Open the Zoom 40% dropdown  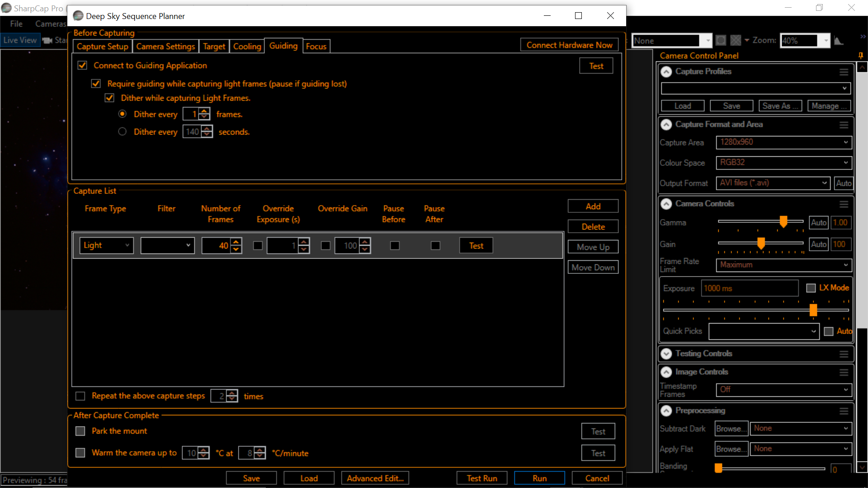point(826,41)
